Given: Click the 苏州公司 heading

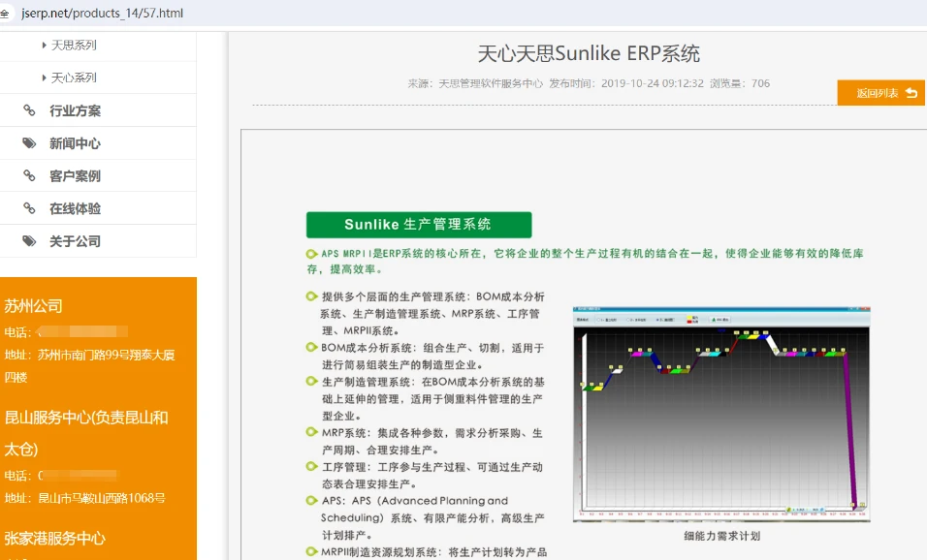Looking at the screenshot, I should pos(34,306).
